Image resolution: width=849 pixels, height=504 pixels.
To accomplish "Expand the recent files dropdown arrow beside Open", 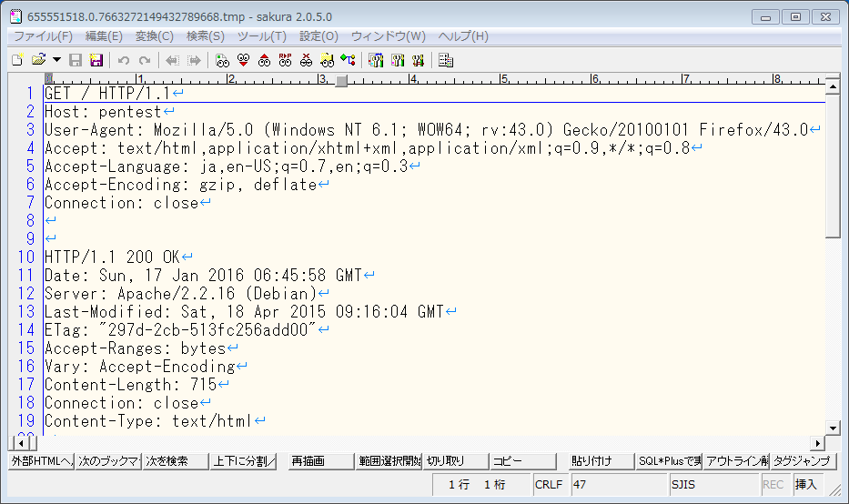I will click(56, 60).
